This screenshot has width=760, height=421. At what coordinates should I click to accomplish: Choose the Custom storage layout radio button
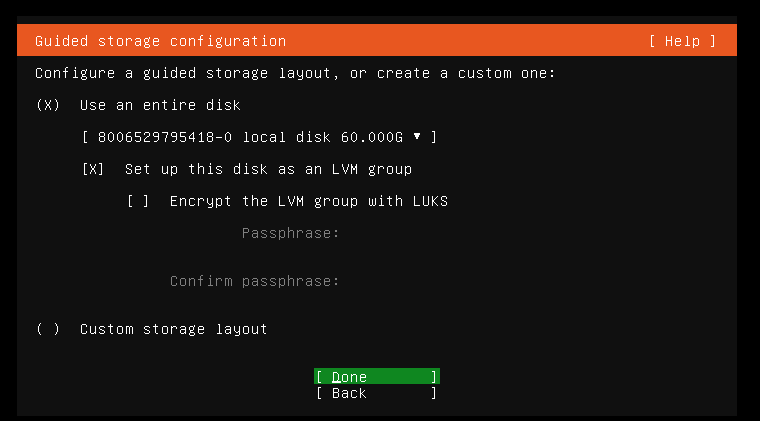(x=48, y=329)
